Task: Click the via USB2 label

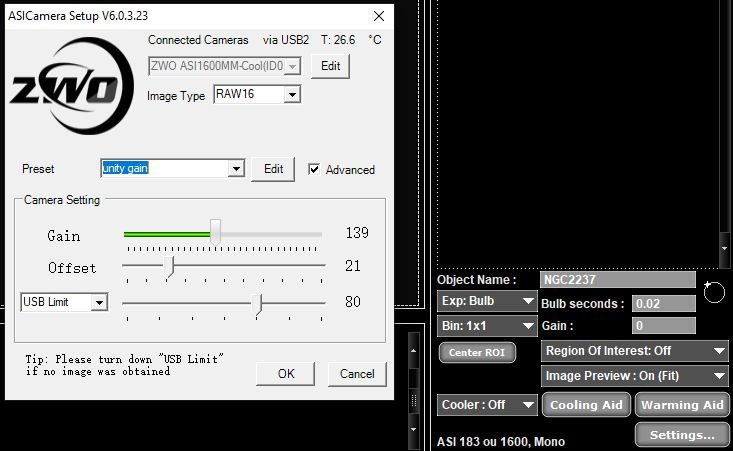Action: tap(286, 40)
